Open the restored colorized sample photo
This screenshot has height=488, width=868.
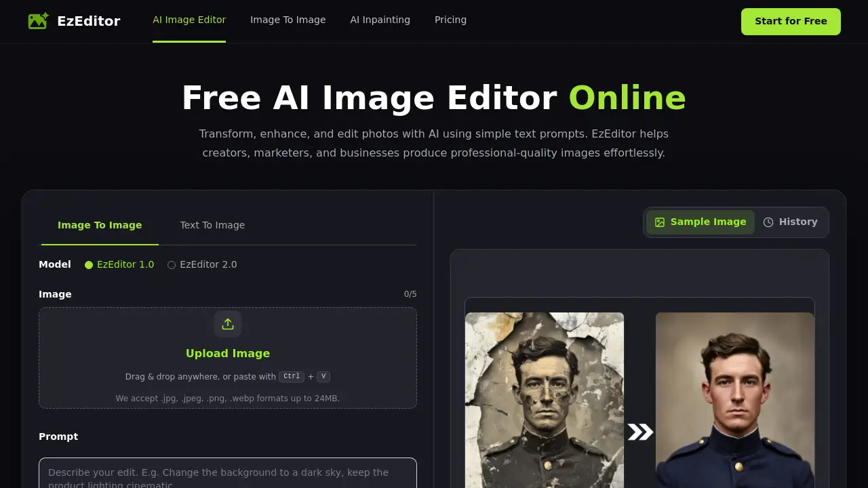[x=735, y=400]
